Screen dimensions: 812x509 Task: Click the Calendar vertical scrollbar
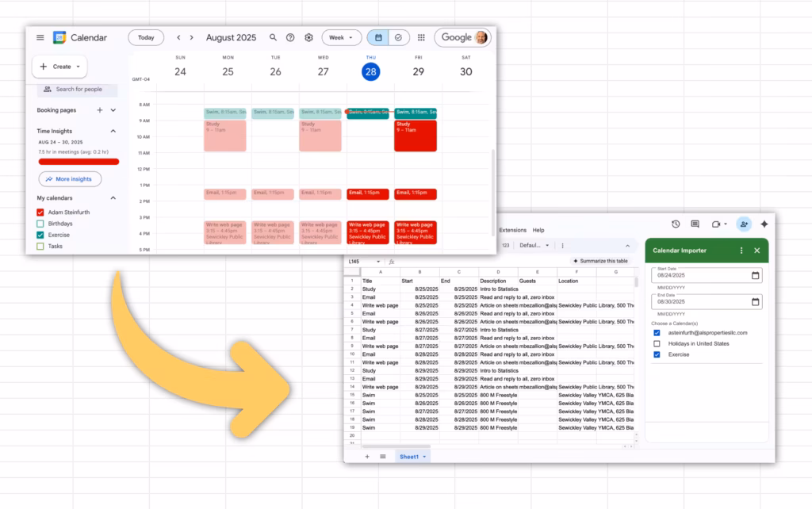pos(493,192)
